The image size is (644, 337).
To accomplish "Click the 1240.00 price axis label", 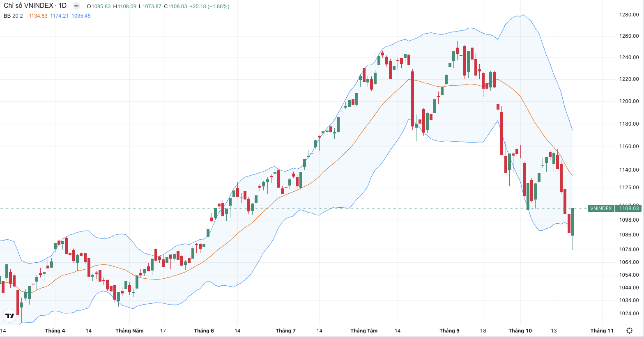I will point(629,57).
